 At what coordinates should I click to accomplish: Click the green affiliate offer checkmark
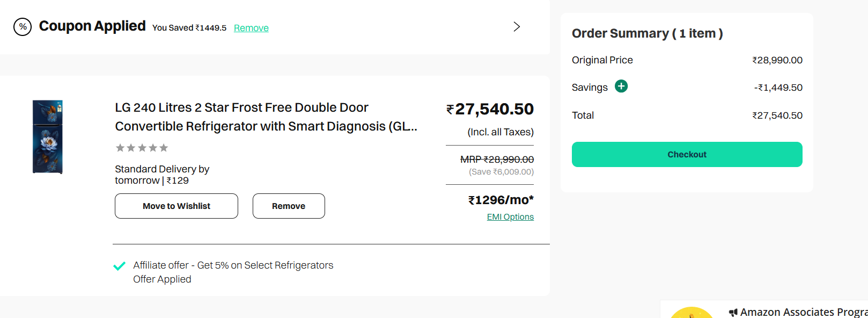119,266
